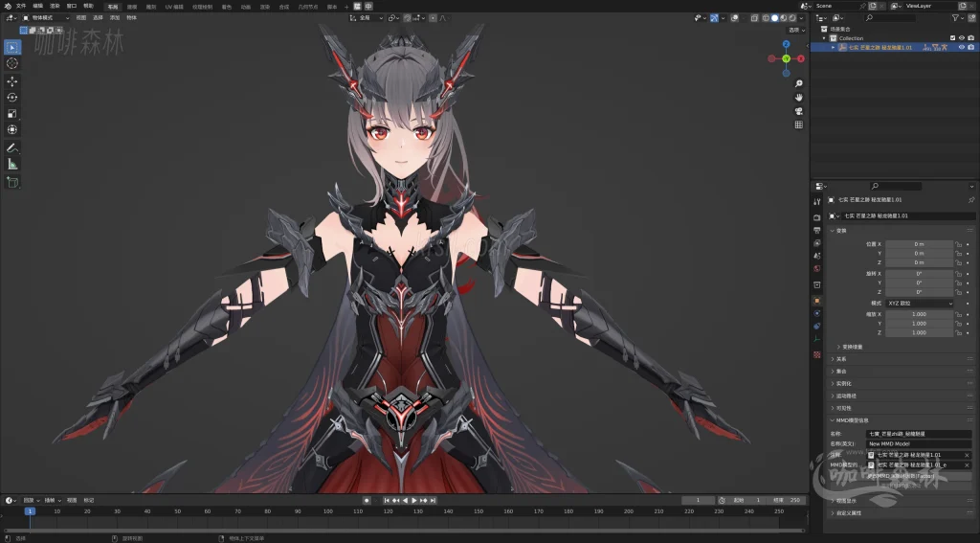Jump to the timeline end frame

433,501
